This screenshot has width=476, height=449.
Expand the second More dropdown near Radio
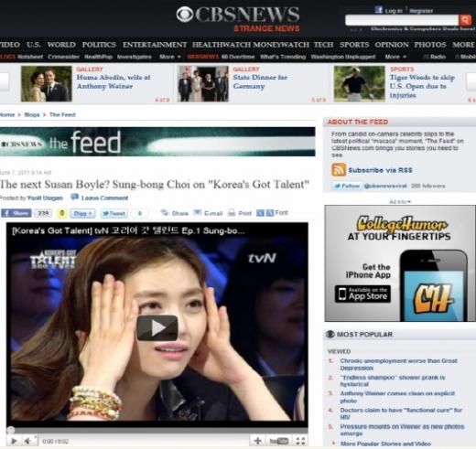(395, 57)
